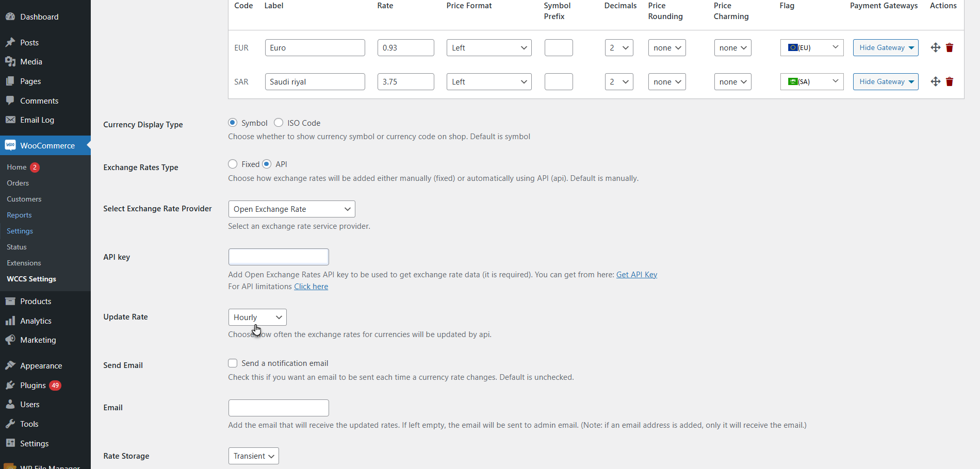Select the Products sidebar icon
Image resolution: width=980 pixels, height=469 pixels.
pos(11,301)
